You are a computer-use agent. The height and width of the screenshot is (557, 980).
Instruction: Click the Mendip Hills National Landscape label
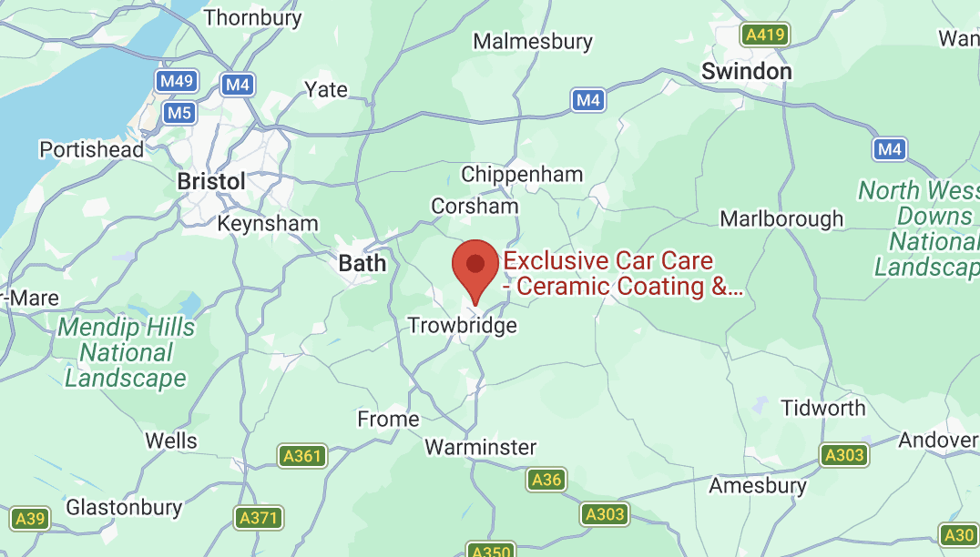127,353
